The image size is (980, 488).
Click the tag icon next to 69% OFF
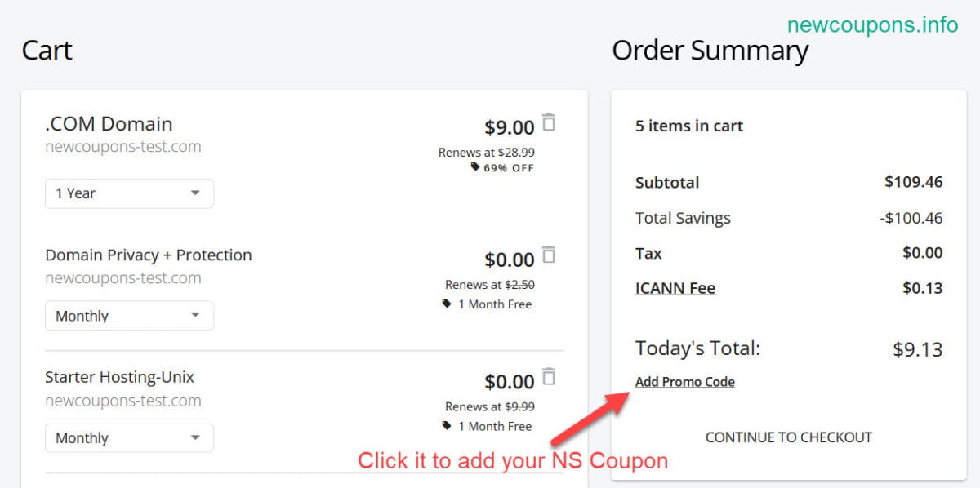coord(476,167)
